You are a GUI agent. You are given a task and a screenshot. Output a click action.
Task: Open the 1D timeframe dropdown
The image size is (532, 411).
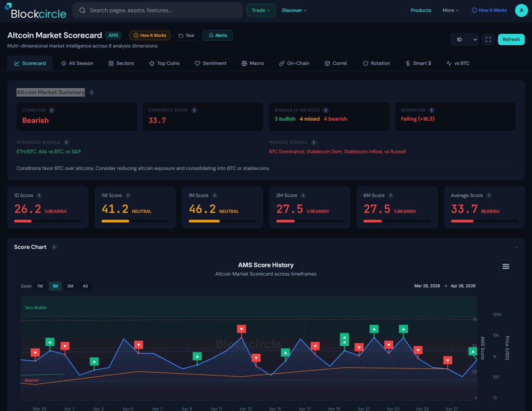coord(464,39)
